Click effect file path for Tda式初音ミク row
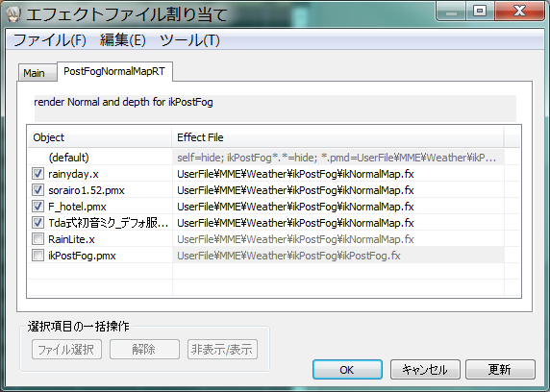 click(295, 223)
